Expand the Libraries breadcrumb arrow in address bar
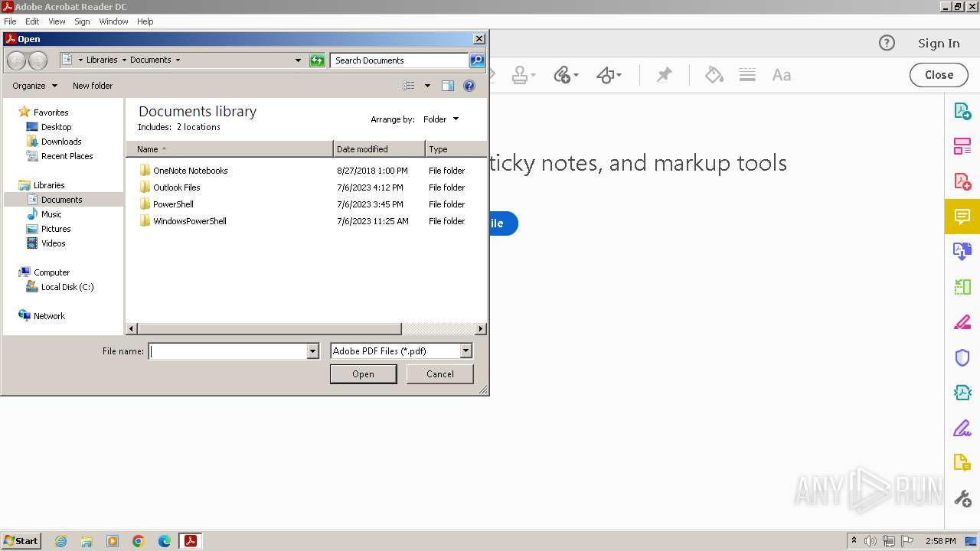This screenshot has height=551, width=980. pyautogui.click(x=124, y=60)
